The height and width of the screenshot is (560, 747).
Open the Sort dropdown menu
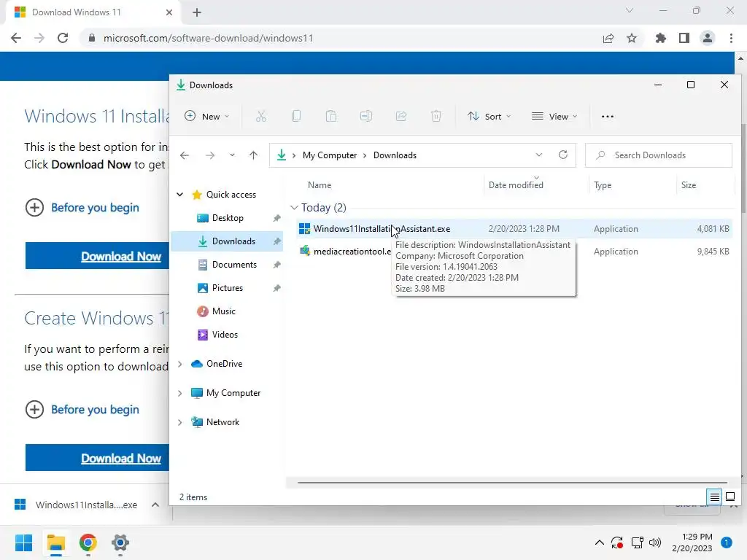(x=489, y=116)
